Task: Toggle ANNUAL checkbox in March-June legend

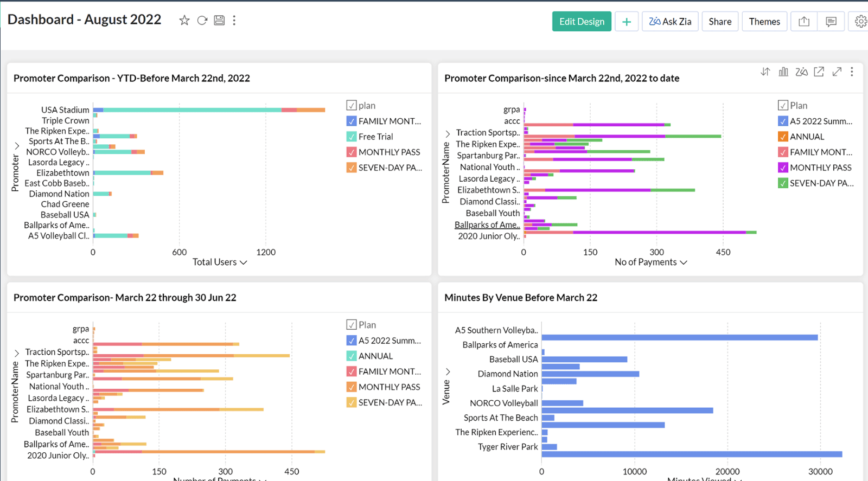Action: click(352, 356)
